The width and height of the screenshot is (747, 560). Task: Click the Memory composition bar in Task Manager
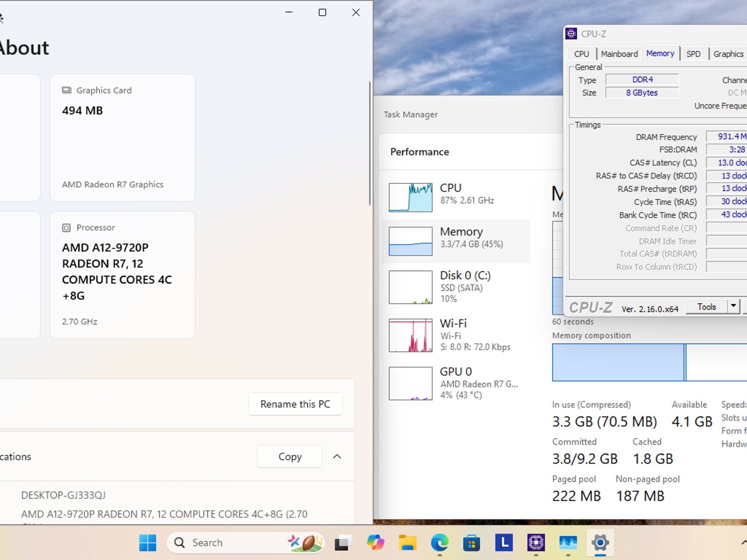click(649, 362)
